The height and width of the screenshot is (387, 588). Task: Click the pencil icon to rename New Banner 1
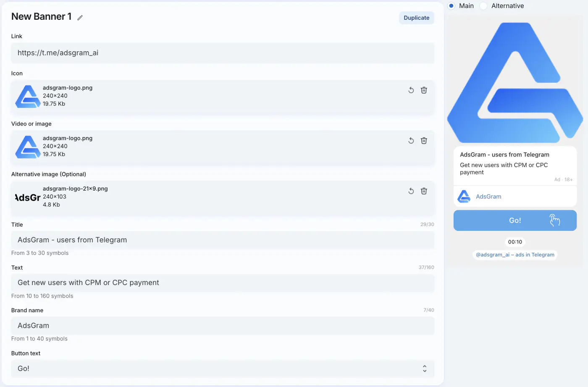pos(80,18)
